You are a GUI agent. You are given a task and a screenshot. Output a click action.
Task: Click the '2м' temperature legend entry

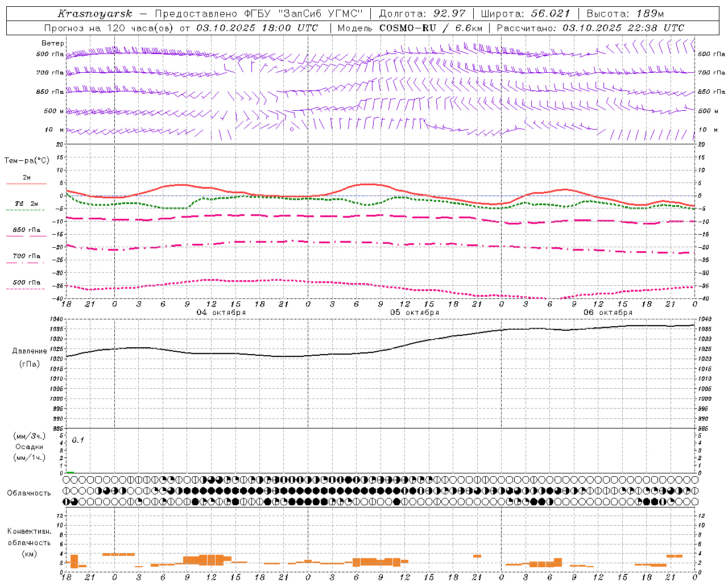click(x=27, y=178)
